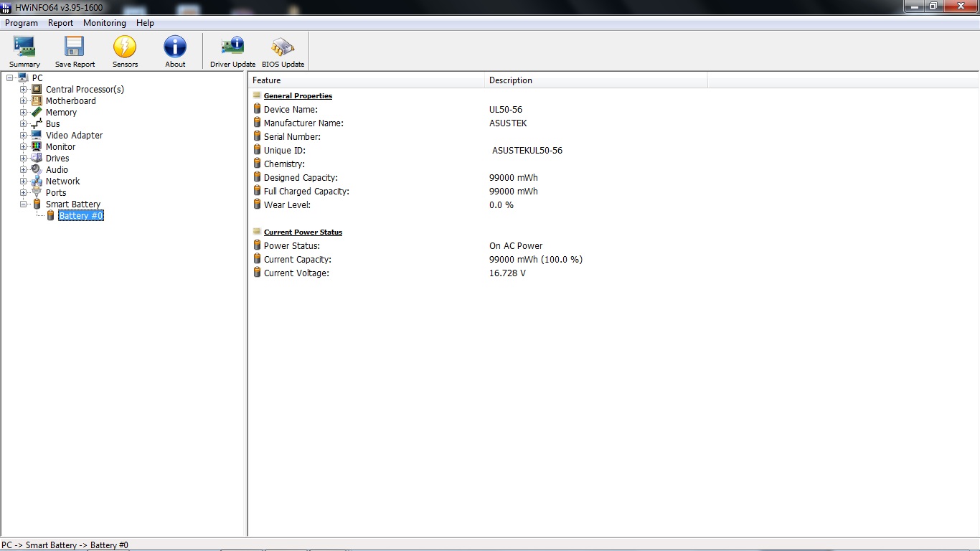980x551 pixels.
Task: Select the Network tree item
Action: click(63, 181)
